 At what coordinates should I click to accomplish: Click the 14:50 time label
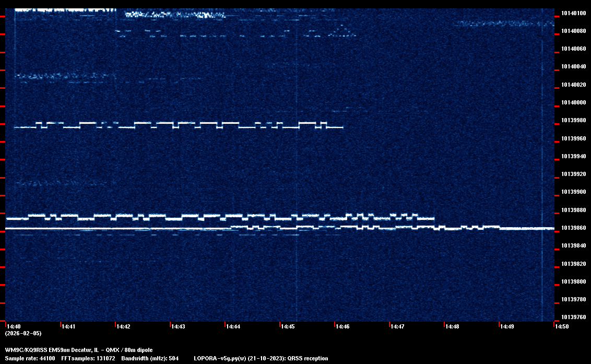click(x=562, y=326)
